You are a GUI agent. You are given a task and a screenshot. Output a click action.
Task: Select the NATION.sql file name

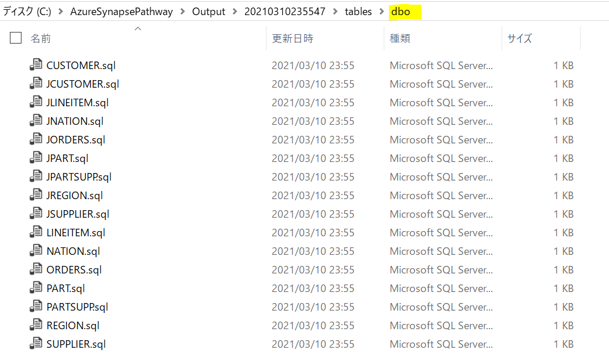[x=73, y=251]
